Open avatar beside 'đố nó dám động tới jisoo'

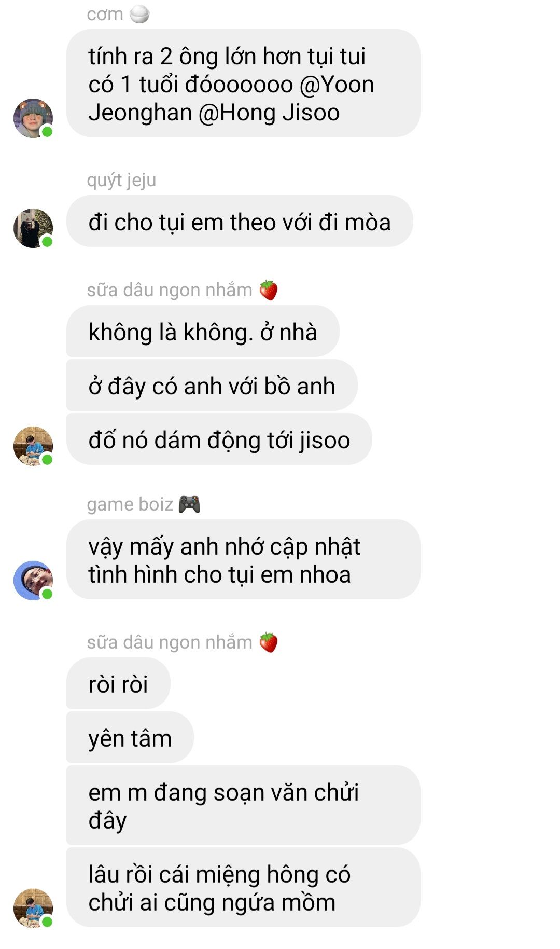tap(33, 446)
